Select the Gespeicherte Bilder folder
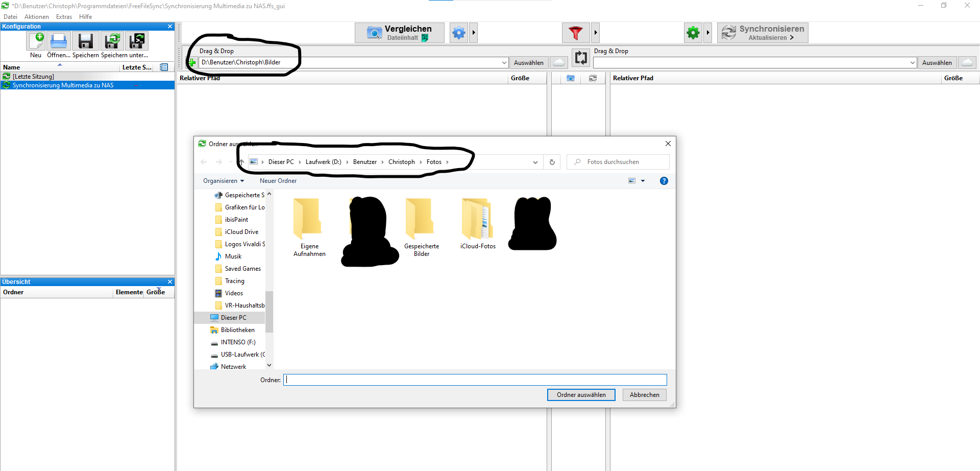Screen dimensions: 980x471 coord(422,228)
